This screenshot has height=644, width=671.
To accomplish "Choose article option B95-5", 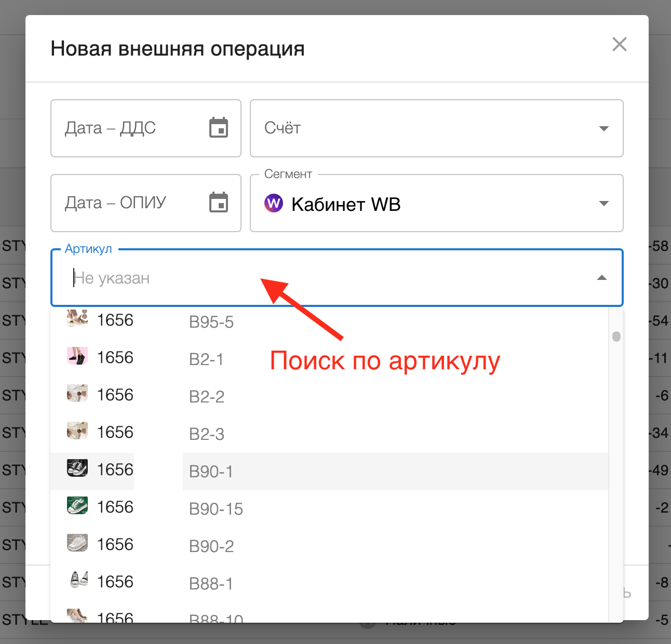I will [x=329, y=321].
